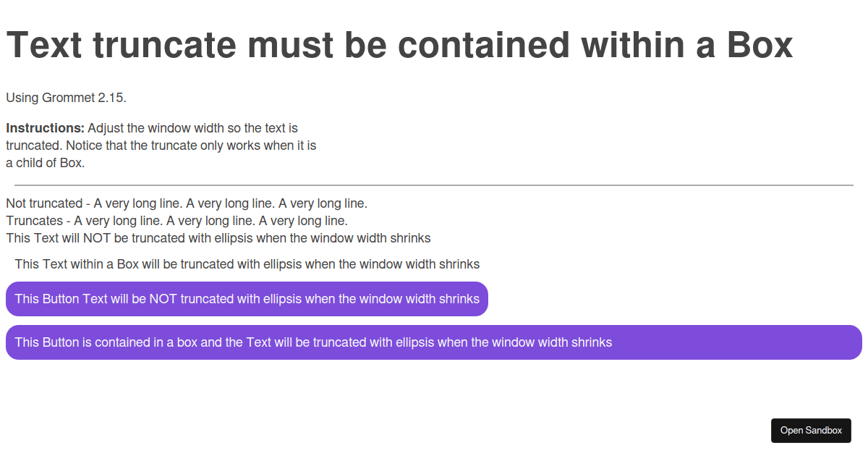Click the rounded corner of the first button

(10, 285)
